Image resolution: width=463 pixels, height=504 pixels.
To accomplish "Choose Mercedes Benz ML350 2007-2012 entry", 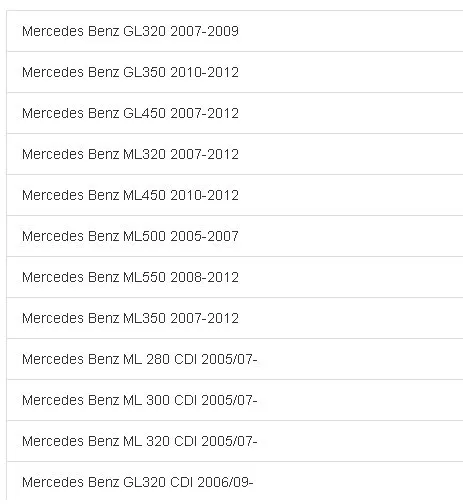I will [235, 318].
